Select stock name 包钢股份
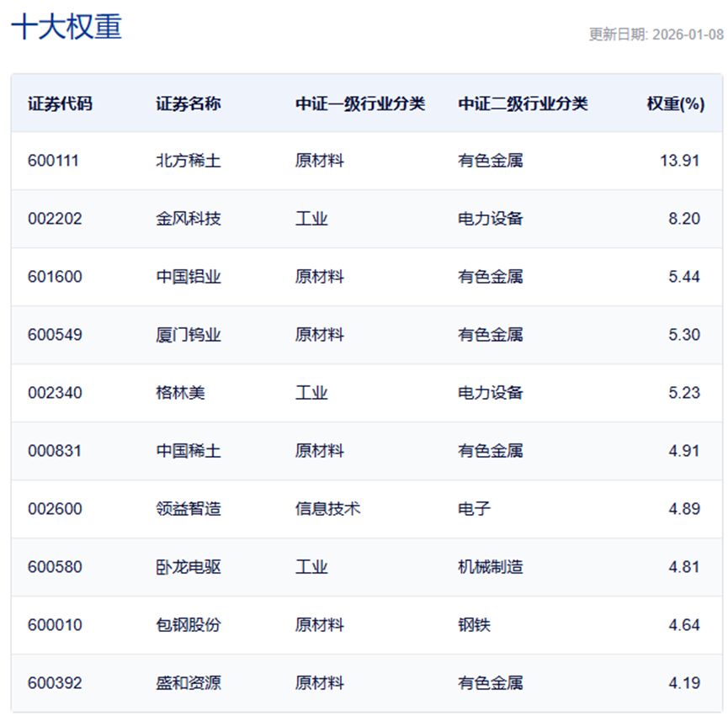The image size is (728, 721). [x=189, y=625]
